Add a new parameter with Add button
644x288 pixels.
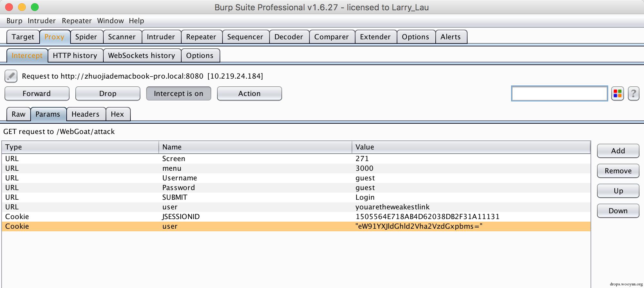point(618,151)
